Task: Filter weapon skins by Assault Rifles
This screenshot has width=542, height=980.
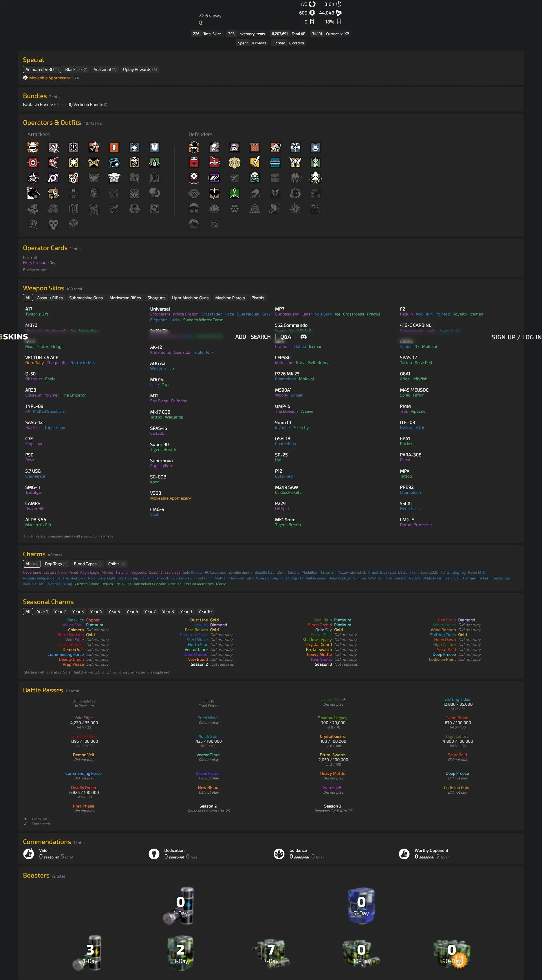Action: pos(50,298)
